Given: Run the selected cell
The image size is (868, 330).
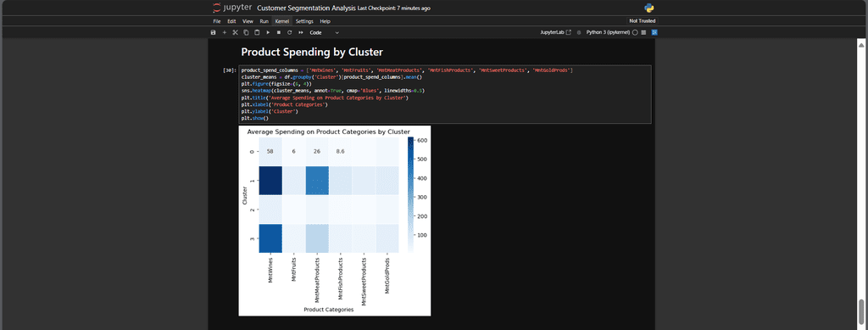Looking at the screenshot, I should pos(268,33).
